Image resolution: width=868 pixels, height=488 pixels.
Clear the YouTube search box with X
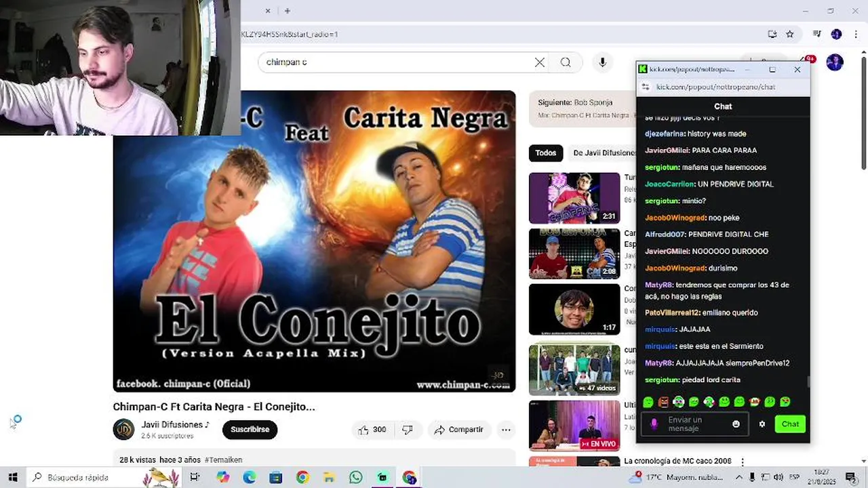pos(540,62)
